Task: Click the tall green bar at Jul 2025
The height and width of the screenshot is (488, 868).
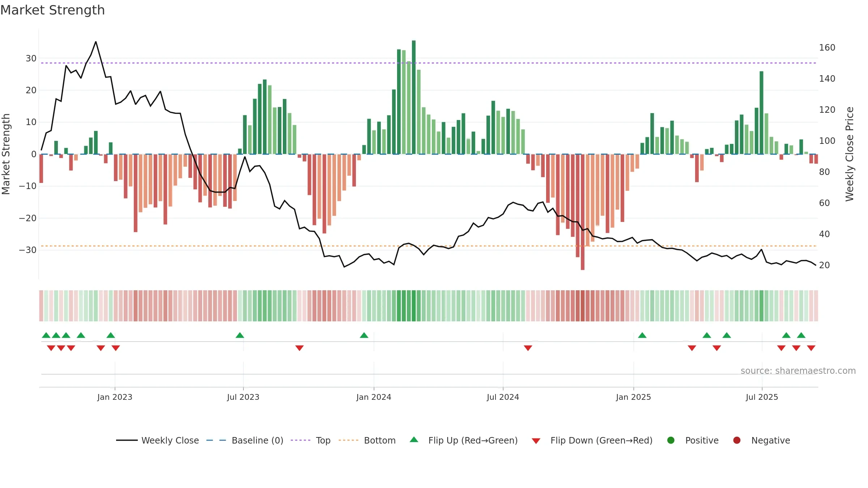Action: coord(761,113)
